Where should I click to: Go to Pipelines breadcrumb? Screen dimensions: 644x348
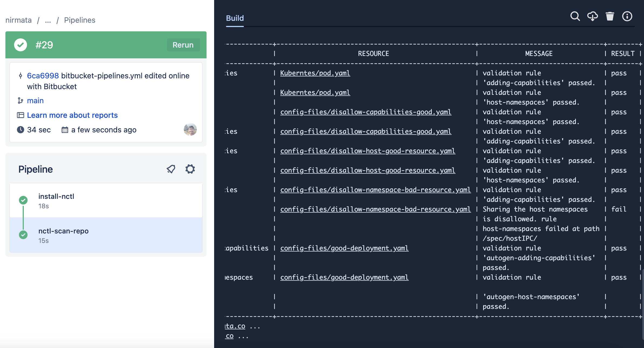(80, 20)
